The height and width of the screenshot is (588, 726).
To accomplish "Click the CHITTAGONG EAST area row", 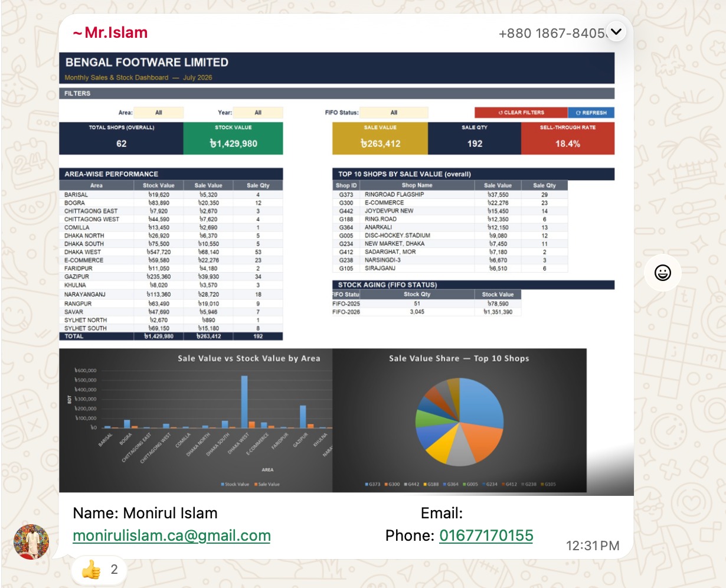I will [171, 211].
